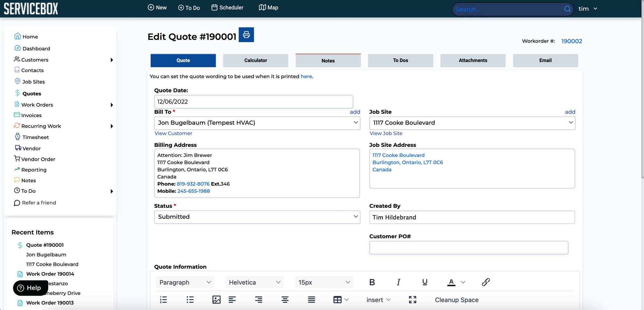644x310 pixels.
Task: Expand the Work Orders sidebar chevron
Action: pyautogui.click(x=112, y=105)
